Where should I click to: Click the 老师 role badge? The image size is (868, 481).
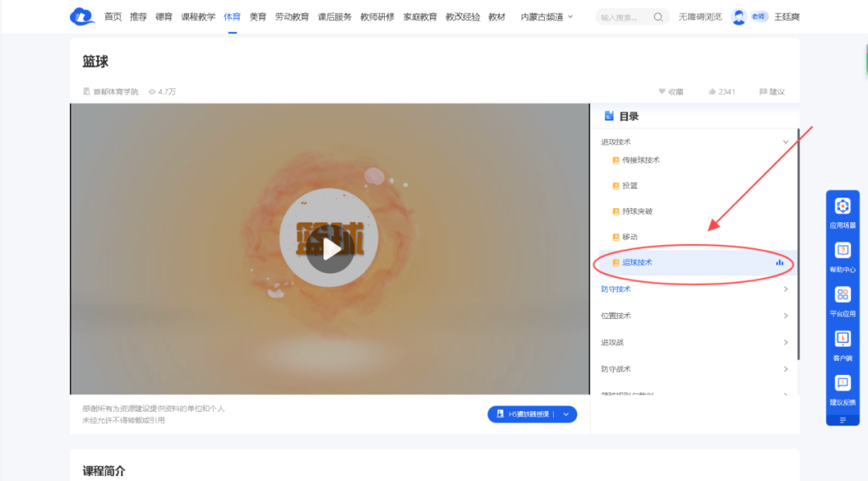(759, 17)
